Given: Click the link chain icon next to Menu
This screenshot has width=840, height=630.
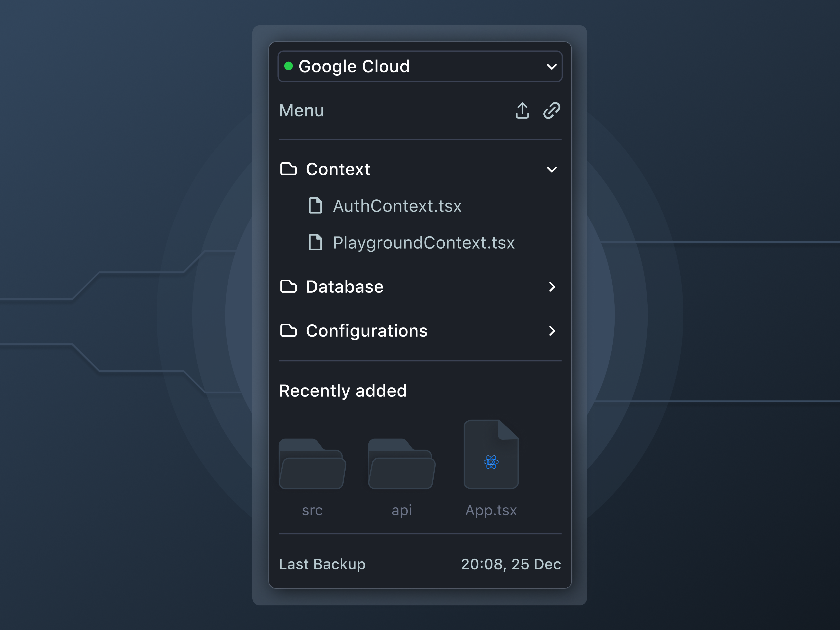Looking at the screenshot, I should (551, 110).
